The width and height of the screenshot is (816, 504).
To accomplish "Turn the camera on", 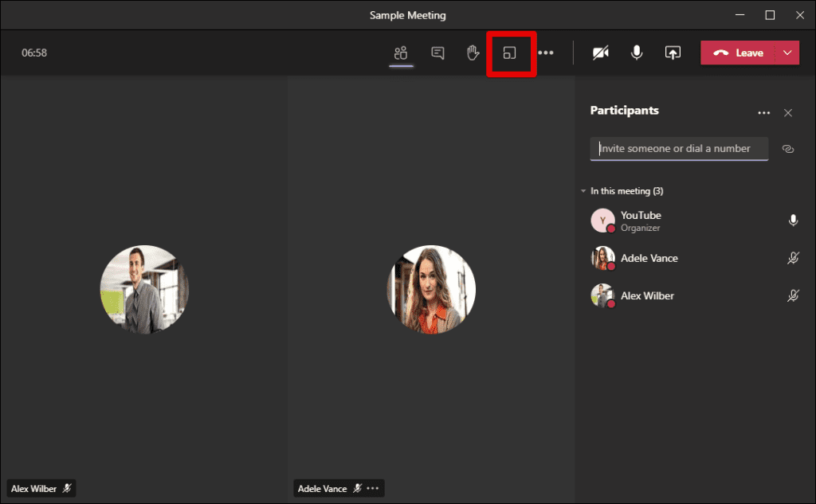I will tap(601, 53).
